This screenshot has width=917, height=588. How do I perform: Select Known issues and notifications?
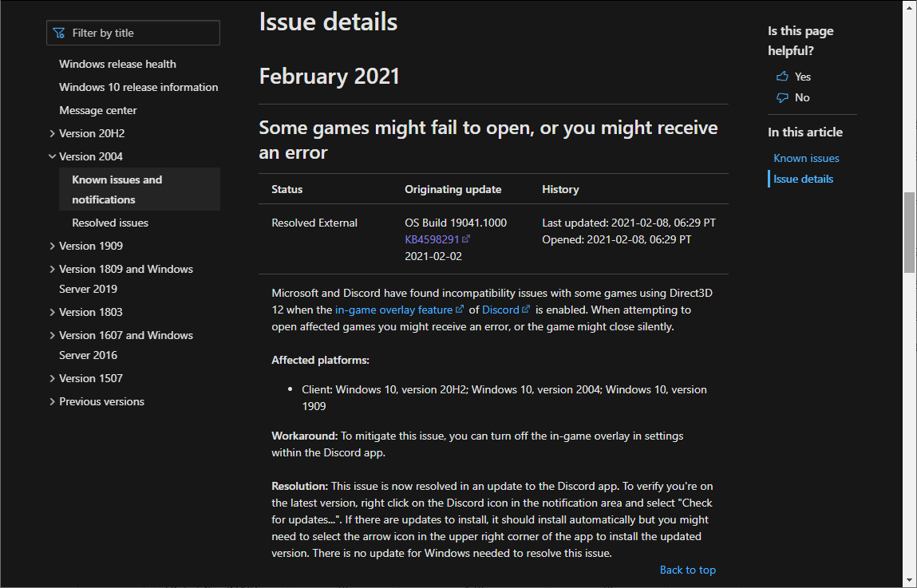(x=116, y=189)
